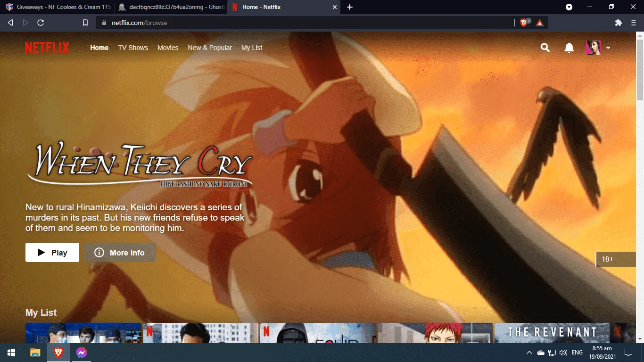Open the tab search dropdown button
Image resolution: width=644 pixels, height=362 pixels.
coord(569,7)
